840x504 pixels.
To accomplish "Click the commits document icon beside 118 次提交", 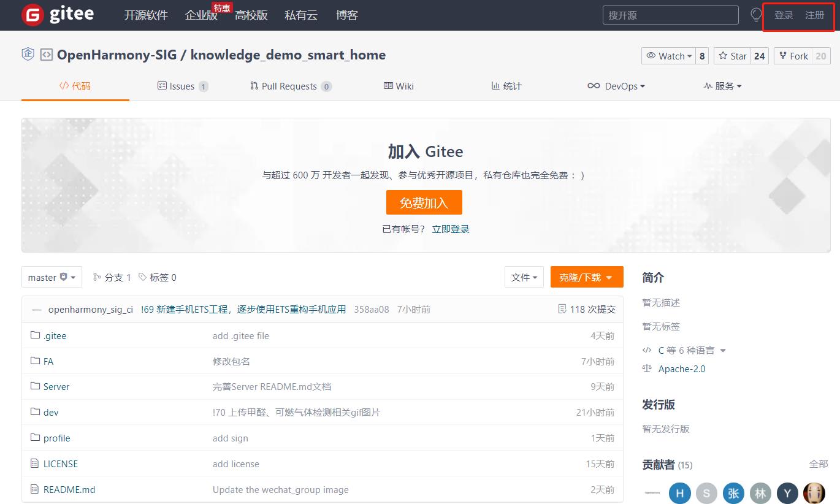I will 562,309.
